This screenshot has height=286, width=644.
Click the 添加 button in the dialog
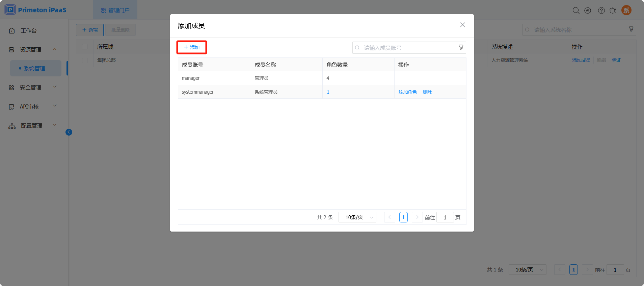point(192,47)
